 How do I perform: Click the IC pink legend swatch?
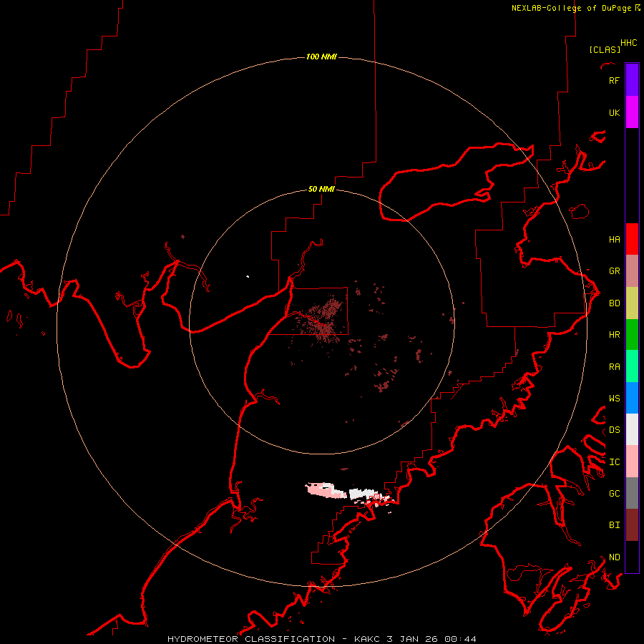(632, 462)
